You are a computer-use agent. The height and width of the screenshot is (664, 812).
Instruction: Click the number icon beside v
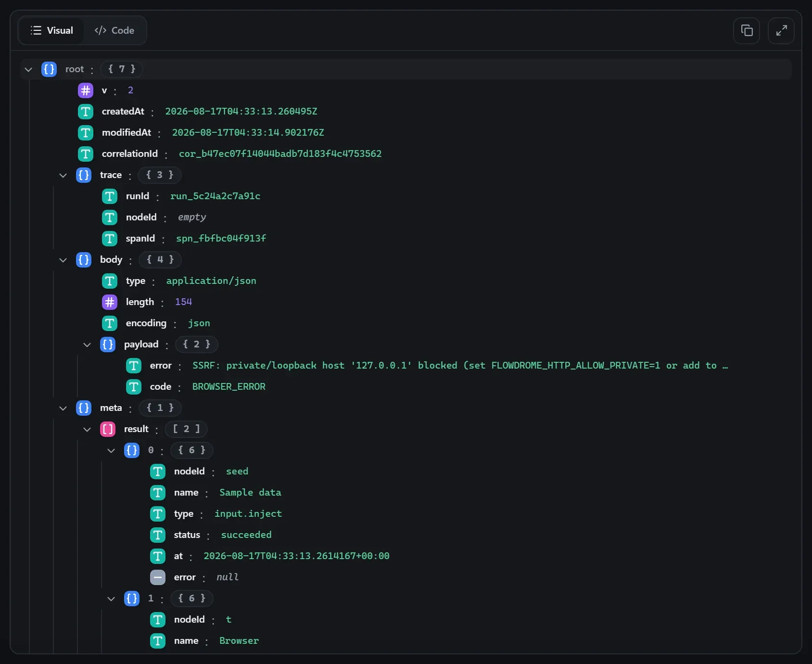[86, 90]
